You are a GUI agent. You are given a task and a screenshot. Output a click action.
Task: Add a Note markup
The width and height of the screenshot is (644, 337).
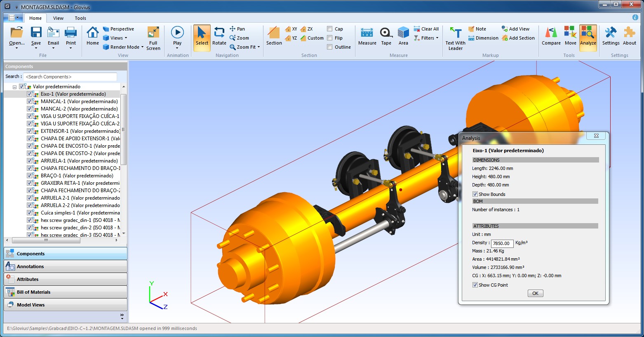(x=477, y=29)
